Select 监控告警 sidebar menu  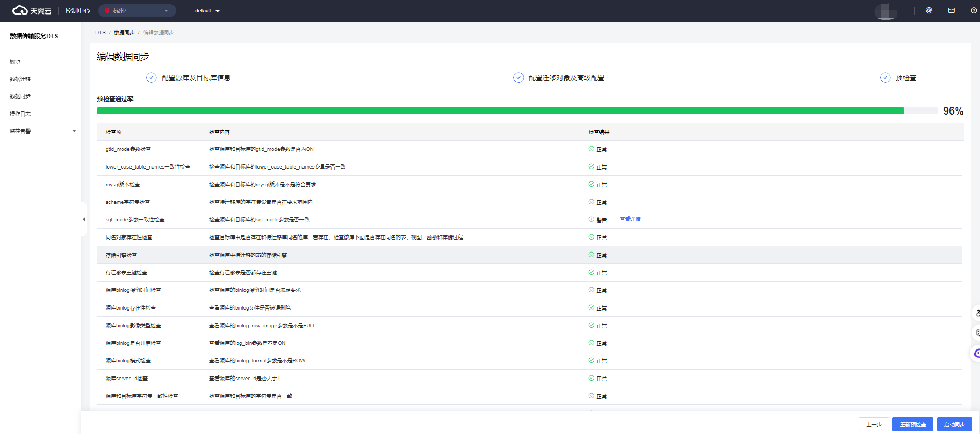point(20,131)
